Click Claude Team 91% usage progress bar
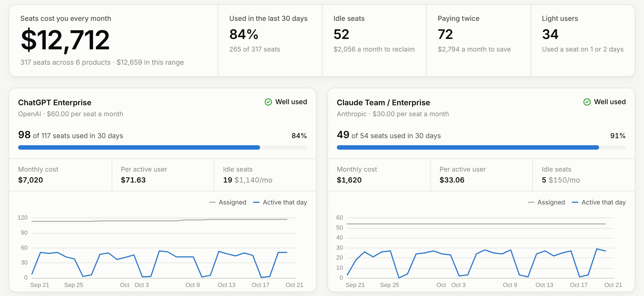This screenshot has width=644, height=296. 481,147
